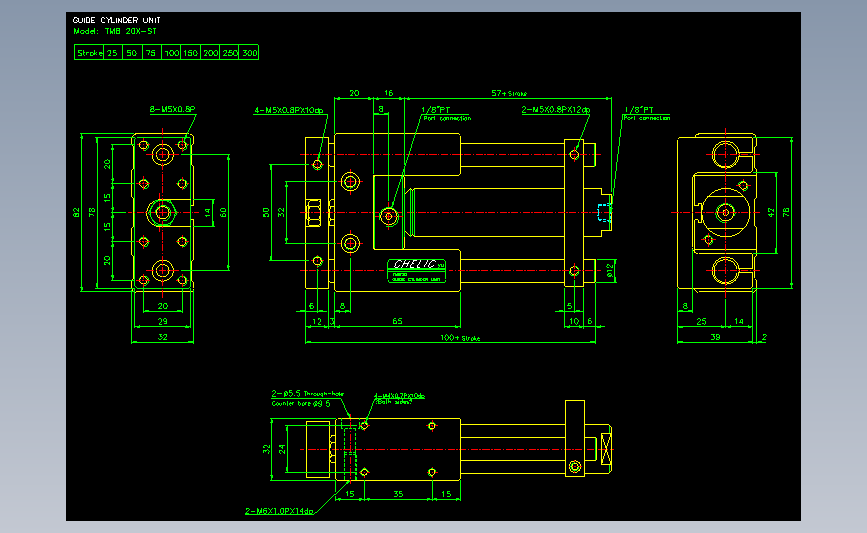Select the 'Model: TMB 20X-ST' text
Viewport: 867px width, 533px height.
(114, 32)
